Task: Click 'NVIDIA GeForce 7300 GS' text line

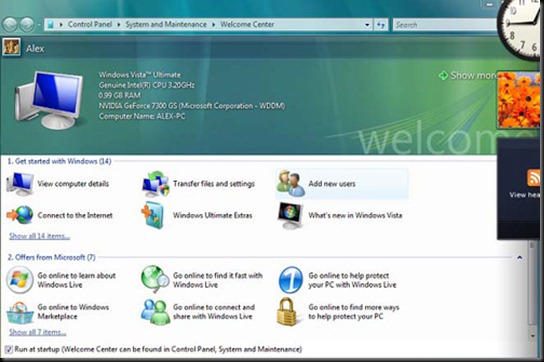Action: 192,106
